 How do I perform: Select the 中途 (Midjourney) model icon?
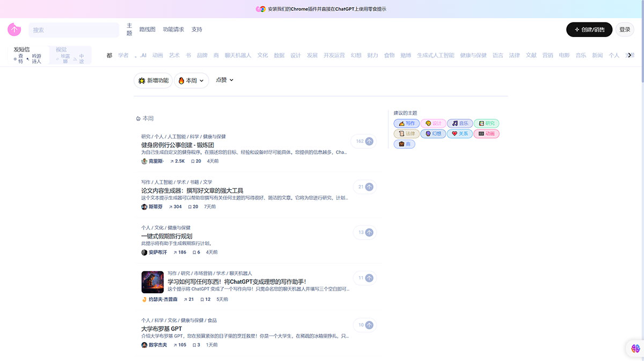point(80,58)
